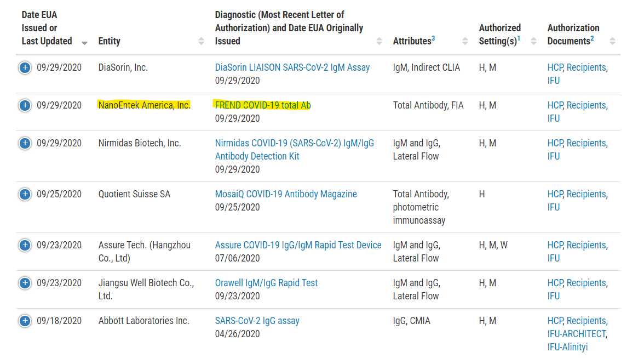Screen dimensions: 644x358
Task: Open Recipients document for Assure Tech row
Action: (x=586, y=245)
